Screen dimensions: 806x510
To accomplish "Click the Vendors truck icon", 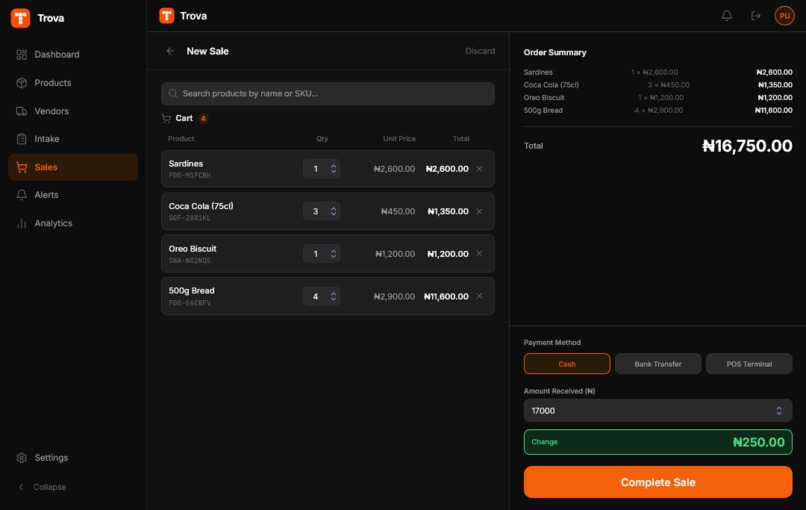I will click(x=22, y=111).
